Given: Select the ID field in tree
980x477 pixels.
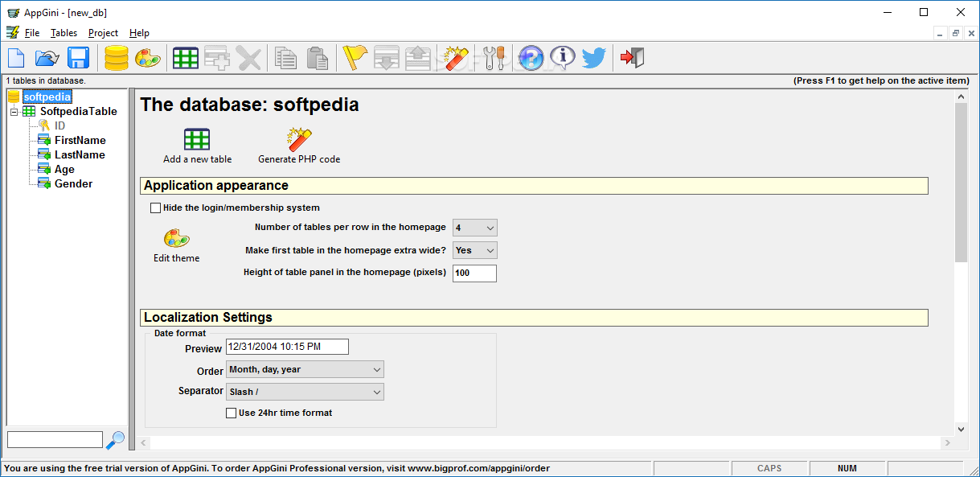Looking at the screenshot, I should click(60, 126).
